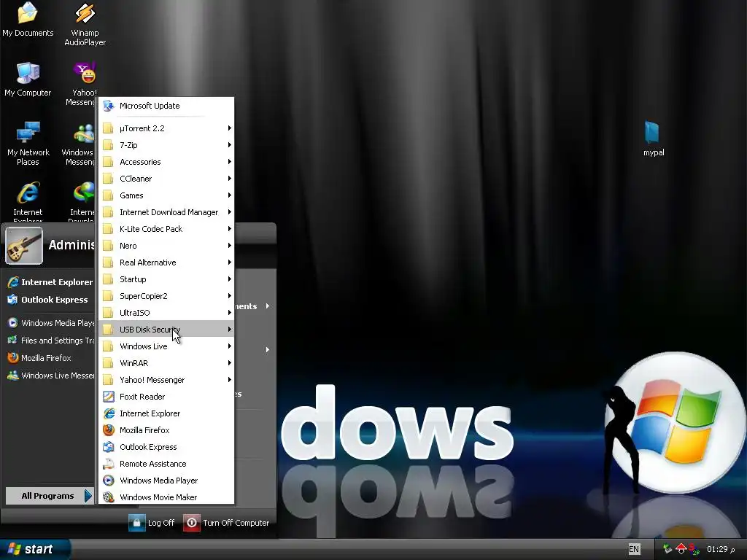Open the Startup folder entry

pyautogui.click(x=166, y=279)
